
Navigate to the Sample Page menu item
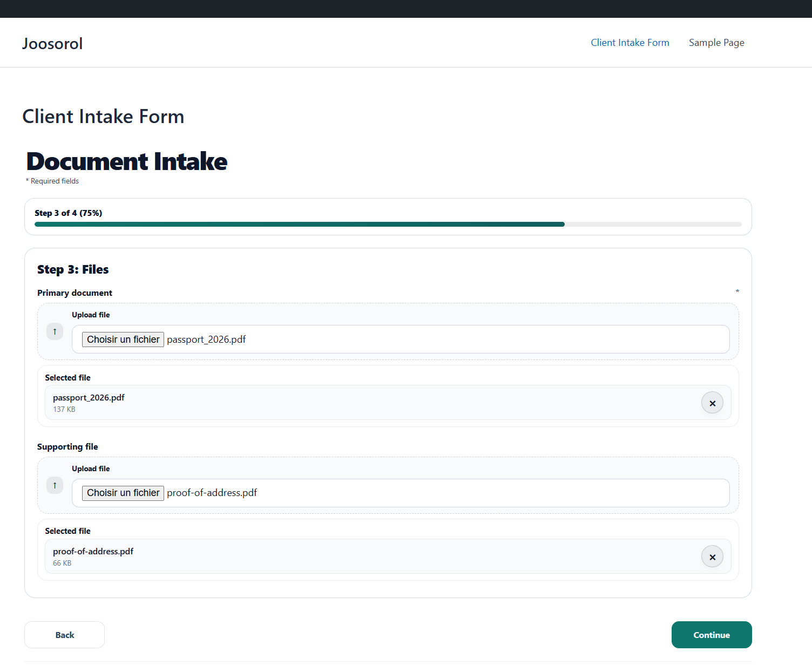716,43
